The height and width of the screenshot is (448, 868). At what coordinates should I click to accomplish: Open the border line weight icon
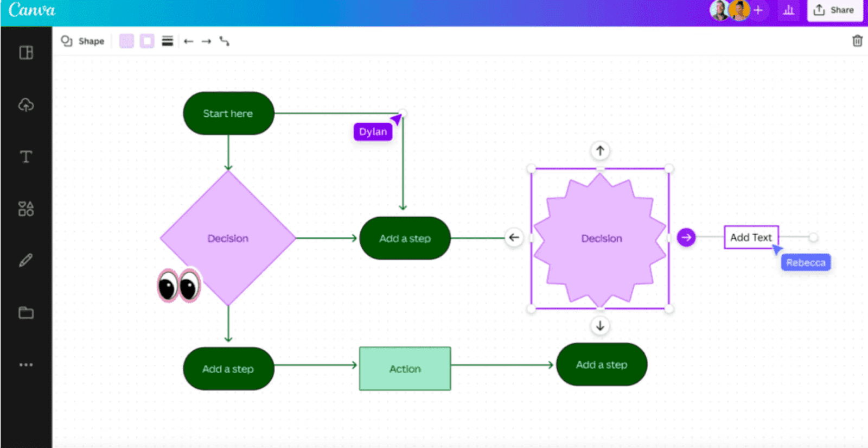tap(168, 41)
